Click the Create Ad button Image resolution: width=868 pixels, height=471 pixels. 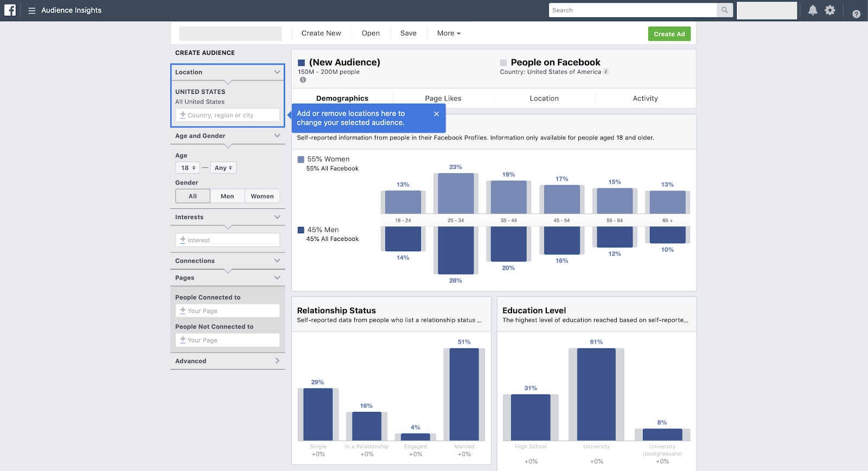tap(669, 34)
